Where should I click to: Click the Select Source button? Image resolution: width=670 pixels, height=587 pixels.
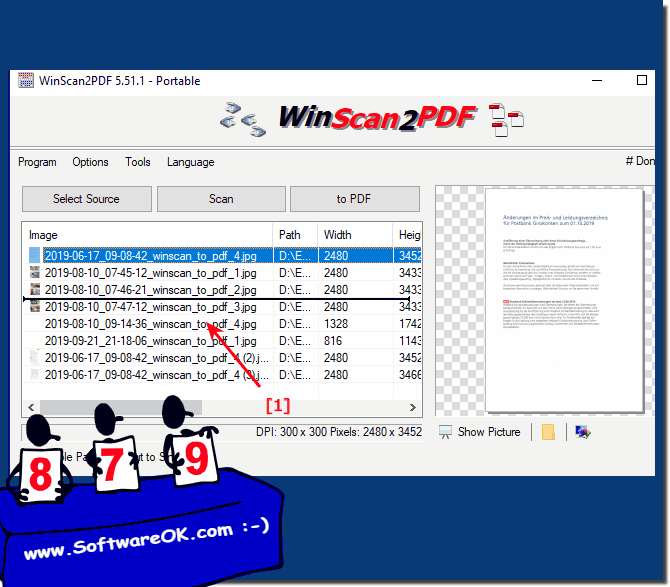click(x=87, y=199)
